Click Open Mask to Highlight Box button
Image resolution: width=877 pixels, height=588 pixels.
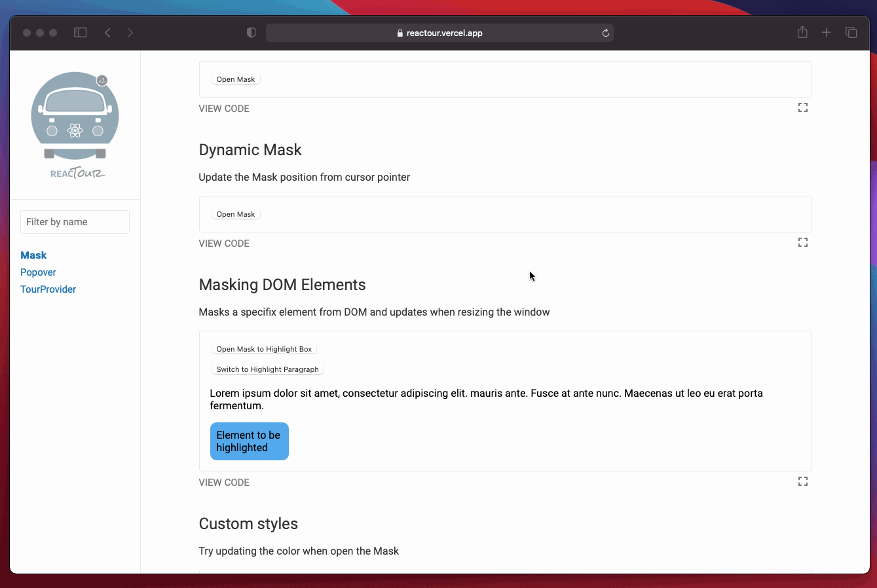point(264,349)
